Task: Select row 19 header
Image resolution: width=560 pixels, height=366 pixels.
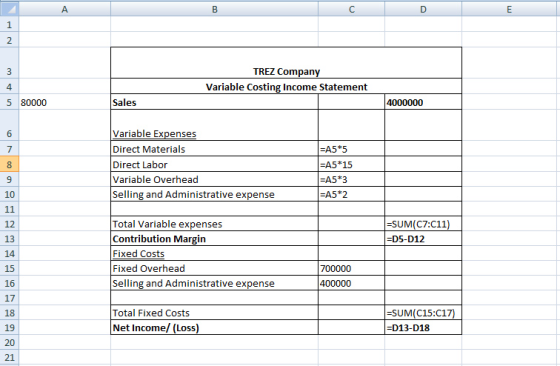Action: pos(9,327)
